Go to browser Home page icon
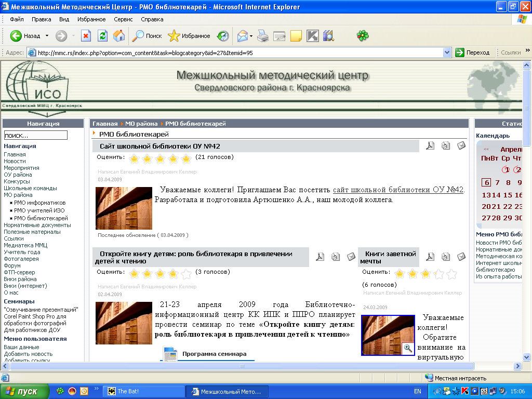Screen dimensions: 532x399 coord(119,36)
